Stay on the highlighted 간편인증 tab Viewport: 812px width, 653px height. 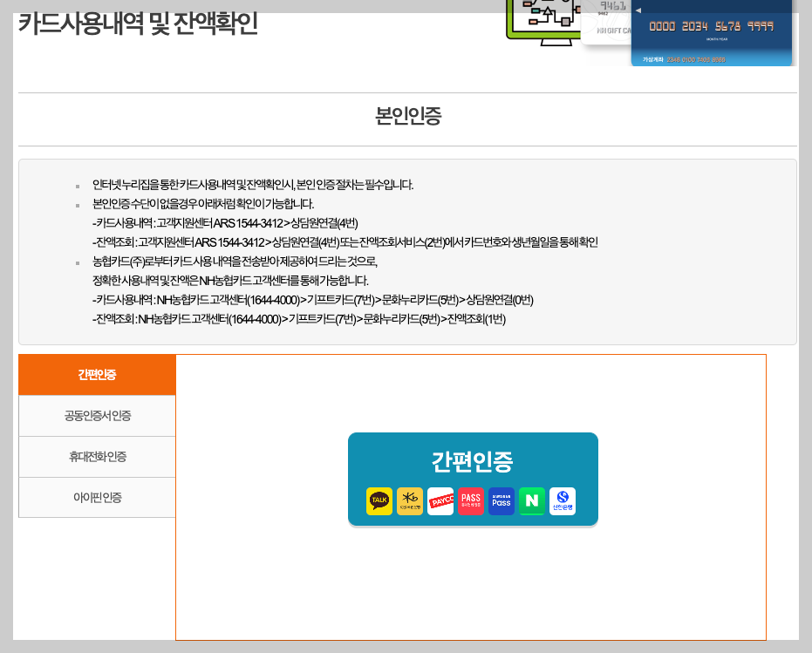(96, 374)
